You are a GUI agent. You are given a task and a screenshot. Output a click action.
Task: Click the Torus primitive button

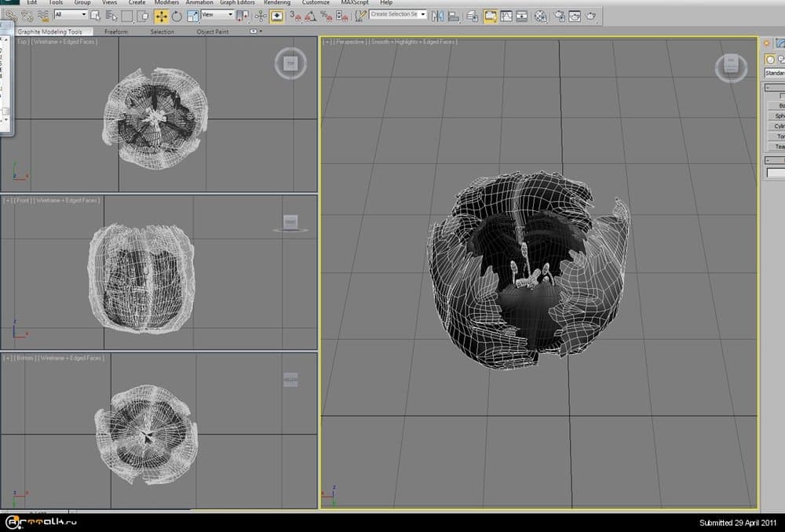(x=776, y=136)
